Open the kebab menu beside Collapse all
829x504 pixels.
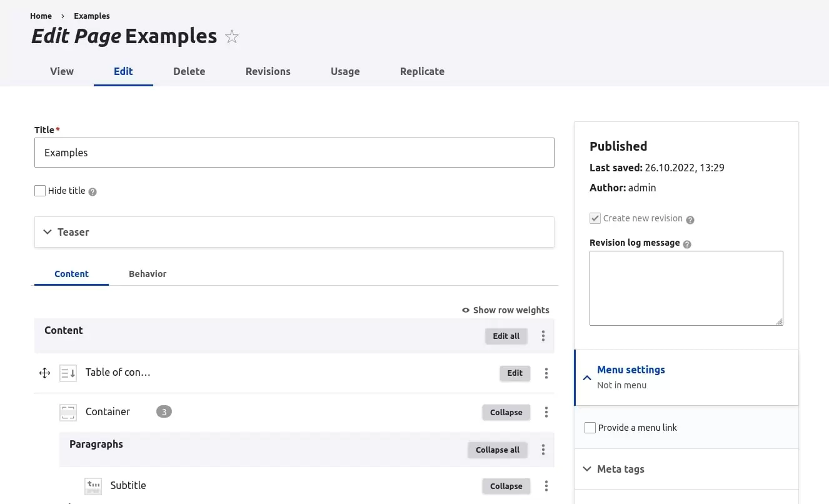542,450
